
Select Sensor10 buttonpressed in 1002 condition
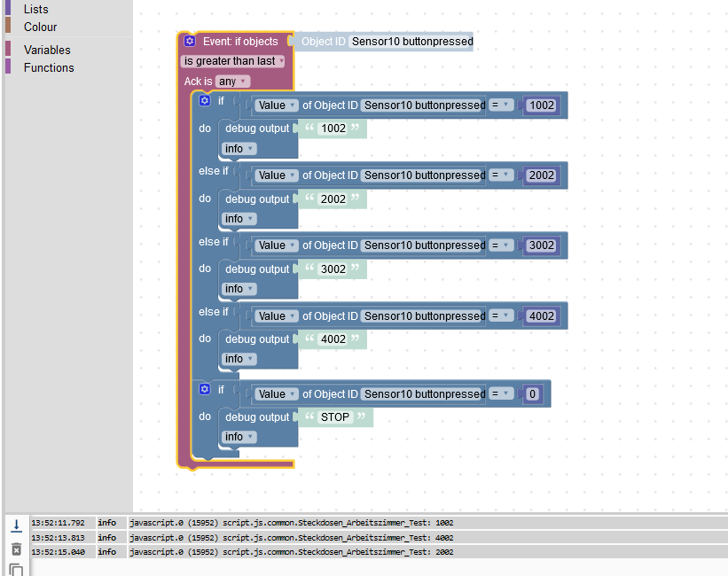425,105
